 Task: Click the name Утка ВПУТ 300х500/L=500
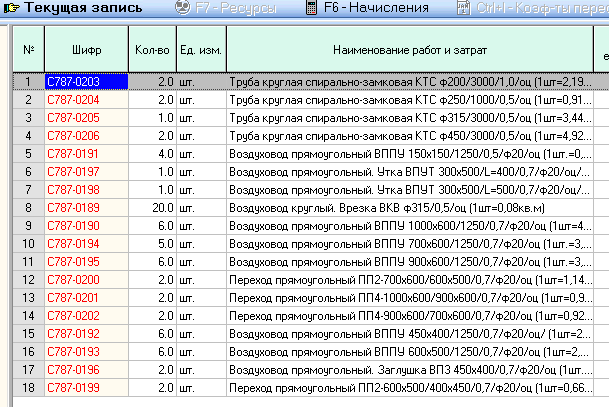[410, 190]
